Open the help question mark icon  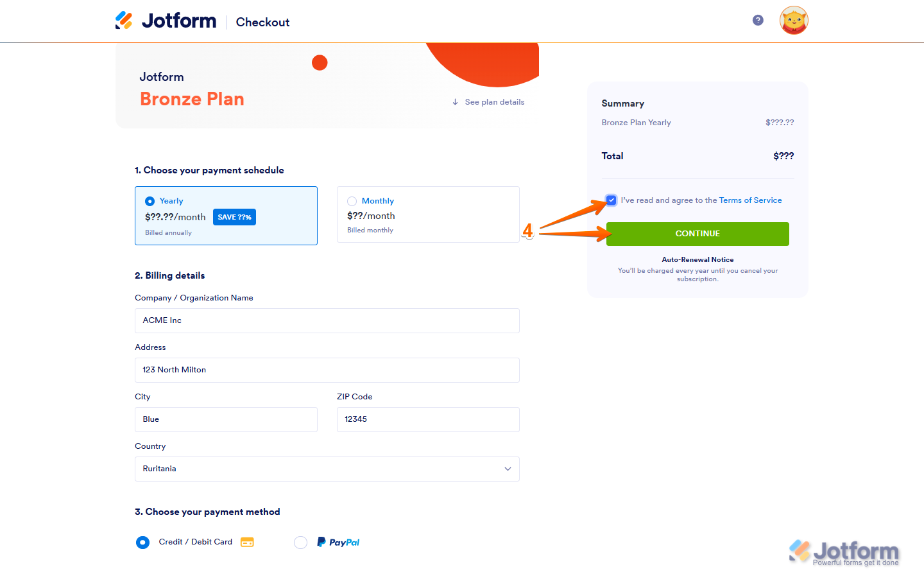[x=758, y=21]
